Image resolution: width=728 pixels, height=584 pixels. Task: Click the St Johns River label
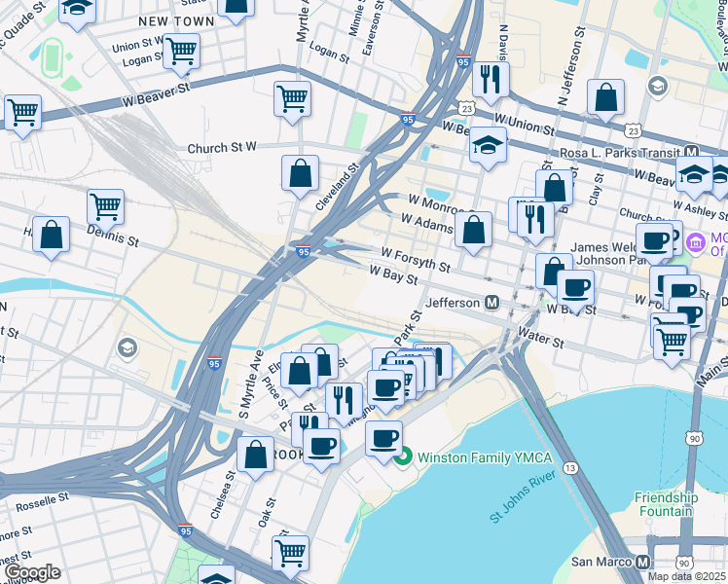pyautogui.click(x=523, y=497)
